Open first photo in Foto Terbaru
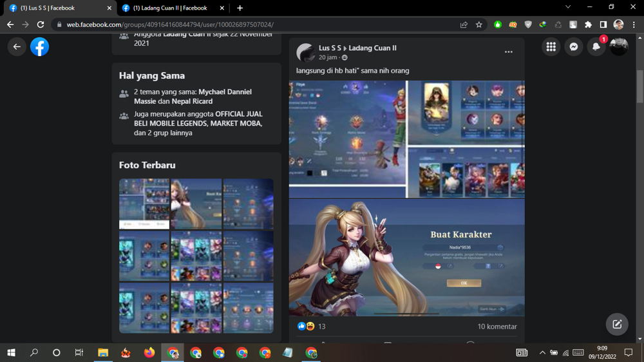This screenshot has height=362, width=644. [x=144, y=204]
